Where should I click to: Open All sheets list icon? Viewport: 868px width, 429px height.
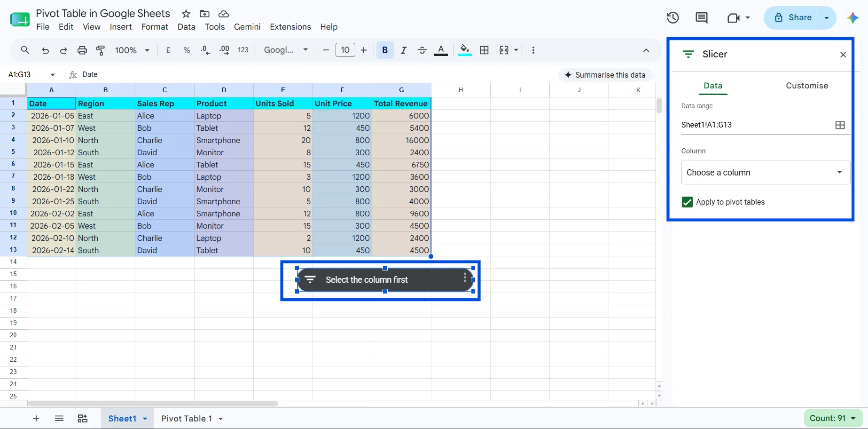coord(59,418)
